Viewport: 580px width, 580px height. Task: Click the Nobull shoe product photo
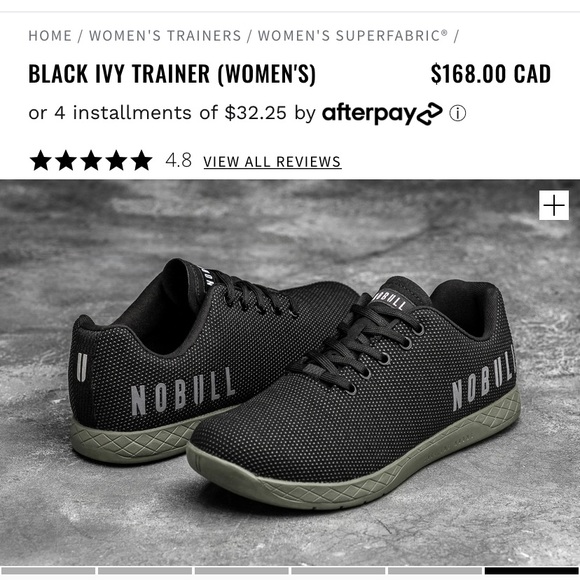[290, 372]
